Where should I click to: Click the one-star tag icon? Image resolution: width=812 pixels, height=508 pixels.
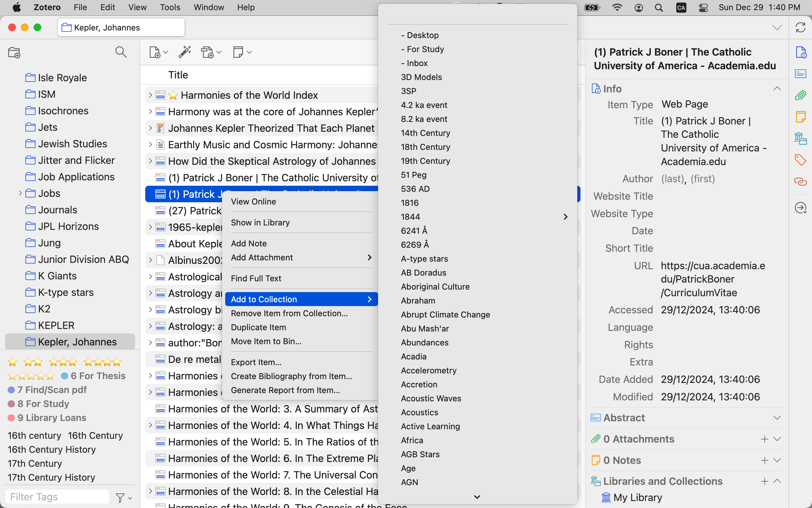pos(12,362)
